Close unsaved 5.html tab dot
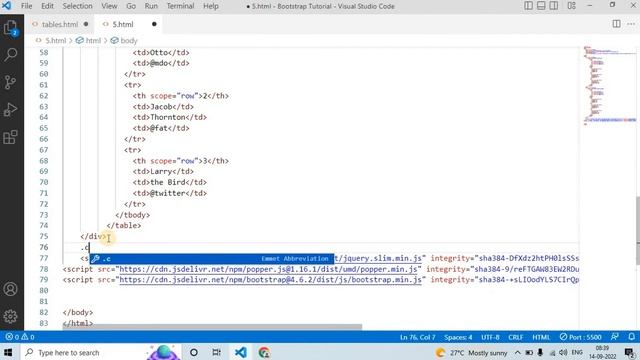The width and height of the screenshot is (640, 360). click(154, 24)
